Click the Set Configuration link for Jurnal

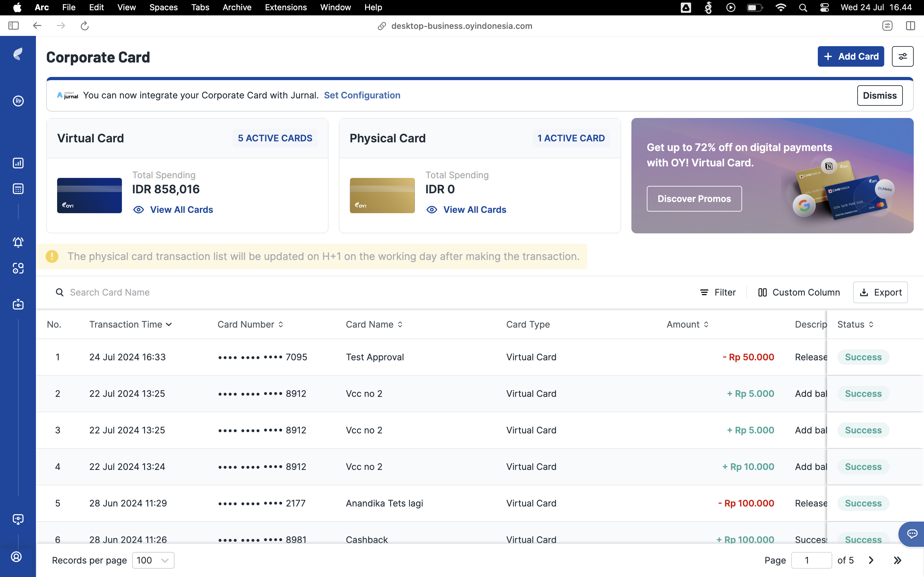362,95
